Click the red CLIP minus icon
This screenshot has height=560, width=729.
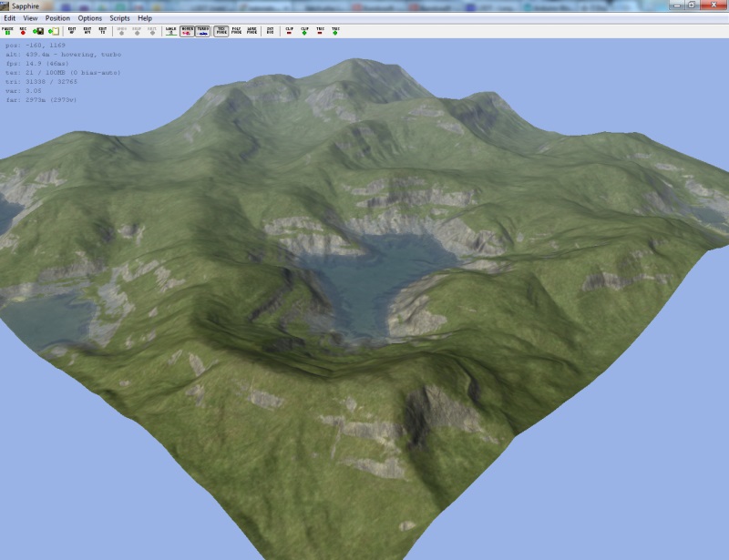(x=289, y=30)
